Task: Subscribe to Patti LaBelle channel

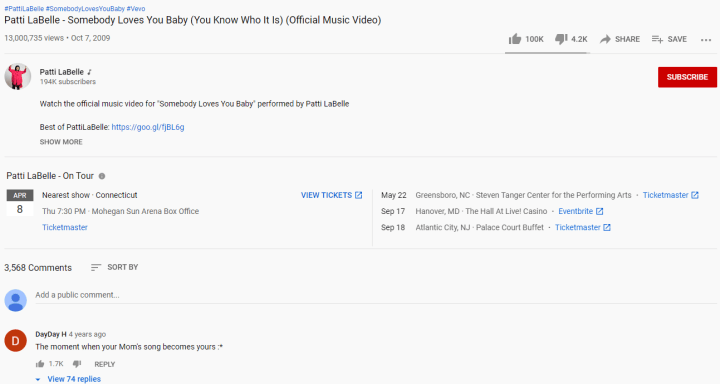Action: [687, 77]
